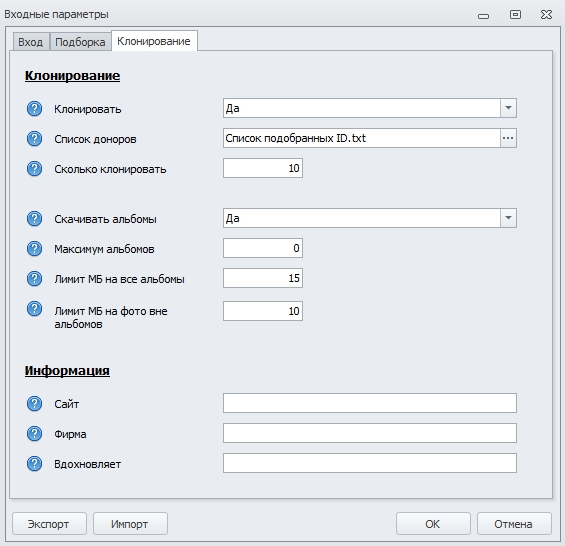Show the hint icon for Сколько клонировать
Viewport: 565px width, 546px height.
point(35,168)
